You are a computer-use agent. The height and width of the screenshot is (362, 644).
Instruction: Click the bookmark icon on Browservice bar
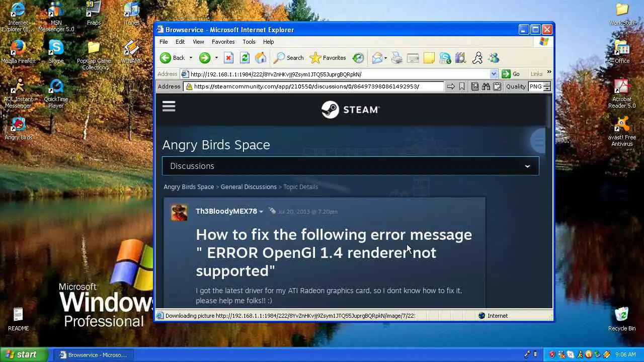462,86
